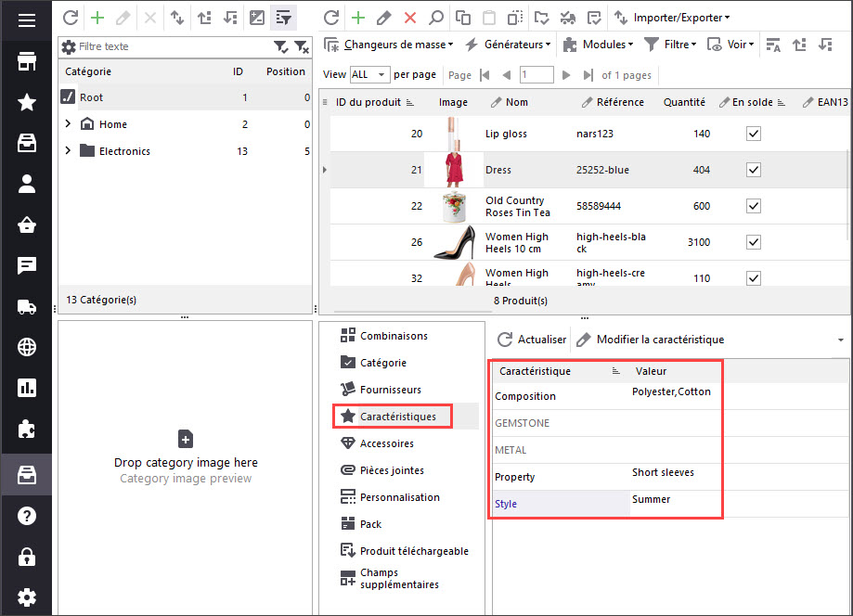The width and height of the screenshot is (853, 616).
Task: Search products with magnifier icon
Action: (436, 18)
